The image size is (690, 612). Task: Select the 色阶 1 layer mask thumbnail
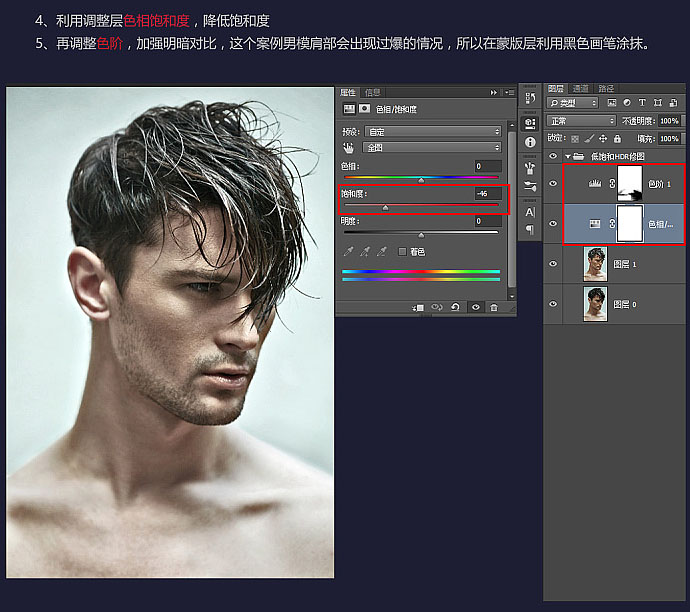point(630,183)
